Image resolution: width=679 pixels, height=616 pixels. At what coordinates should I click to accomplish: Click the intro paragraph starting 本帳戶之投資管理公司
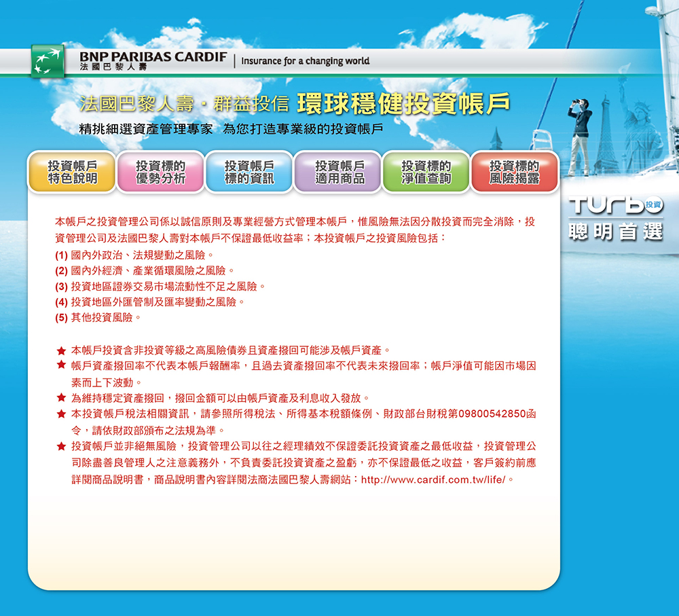(x=295, y=230)
